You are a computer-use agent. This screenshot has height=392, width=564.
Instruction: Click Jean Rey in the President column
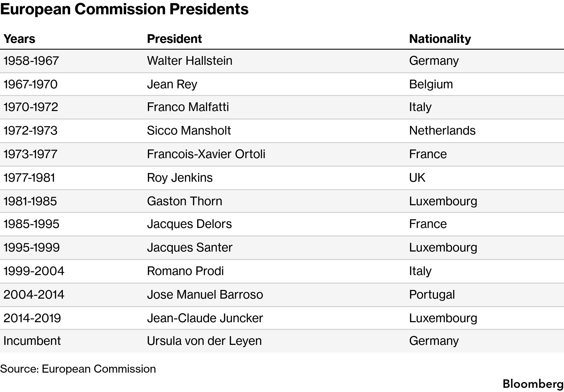tap(172, 84)
